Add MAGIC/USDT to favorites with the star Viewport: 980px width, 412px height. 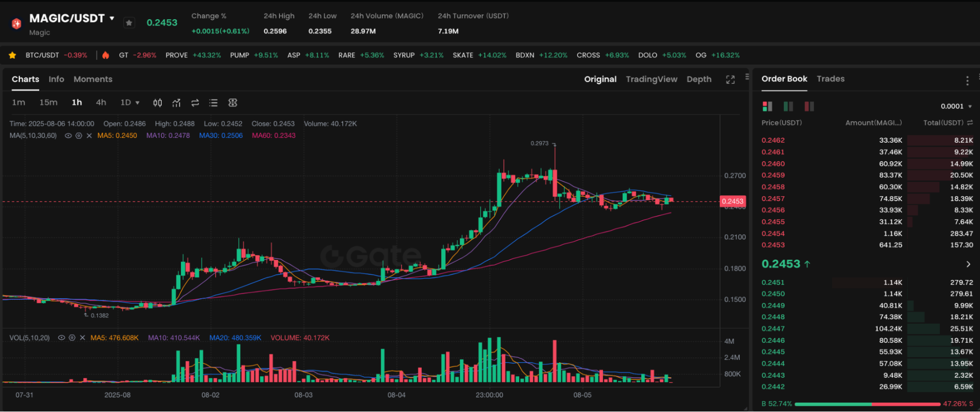point(129,23)
